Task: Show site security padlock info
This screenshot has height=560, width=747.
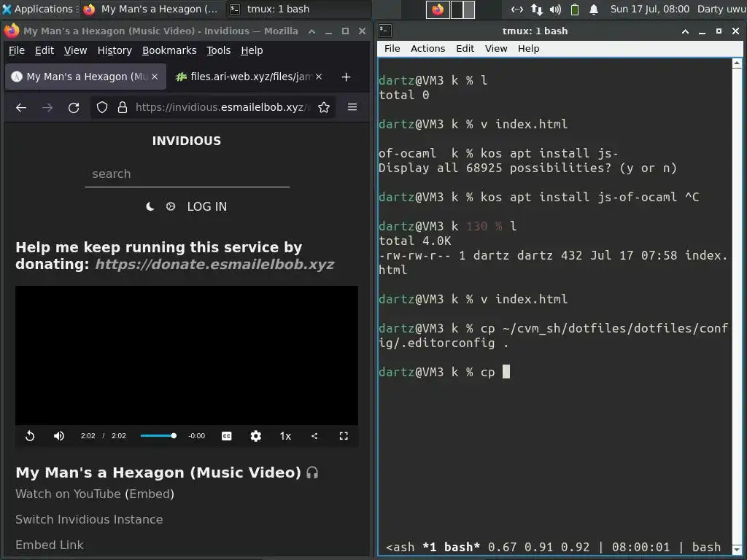Action: click(x=123, y=108)
